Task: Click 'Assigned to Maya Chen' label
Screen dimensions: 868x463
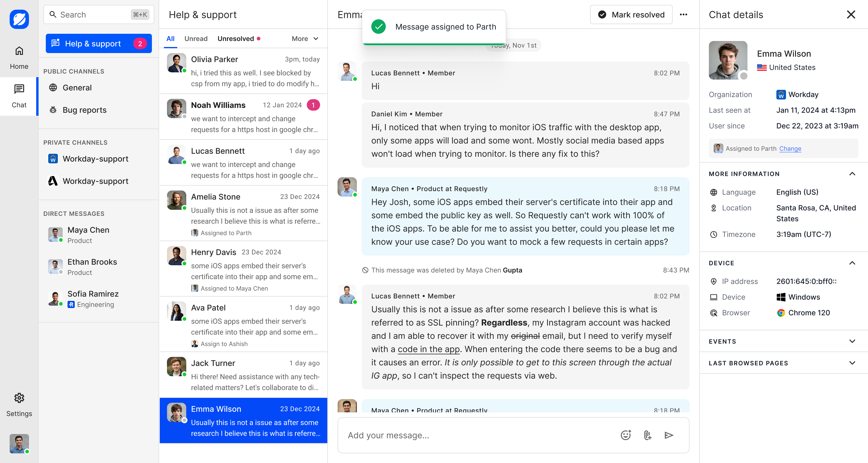Action: click(234, 288)
